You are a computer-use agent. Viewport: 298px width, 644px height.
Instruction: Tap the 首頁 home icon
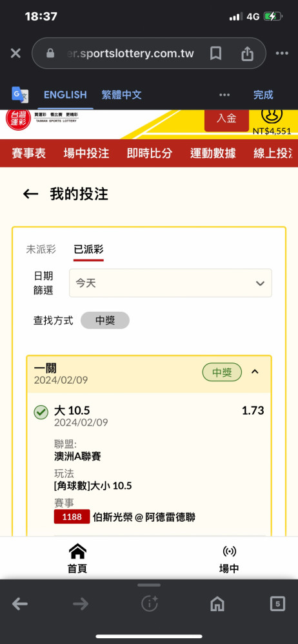(x=77, y=551)
